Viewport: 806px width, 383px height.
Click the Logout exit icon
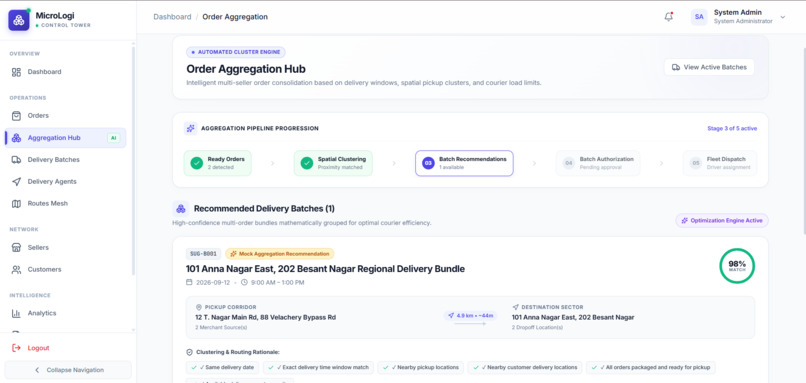click(x=16, y=348)
